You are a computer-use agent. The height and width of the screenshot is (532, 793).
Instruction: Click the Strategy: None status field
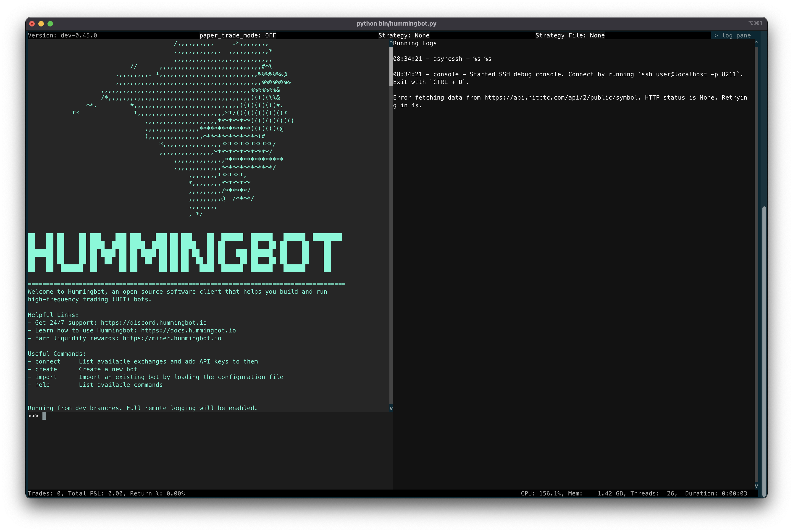pos(404,35)
